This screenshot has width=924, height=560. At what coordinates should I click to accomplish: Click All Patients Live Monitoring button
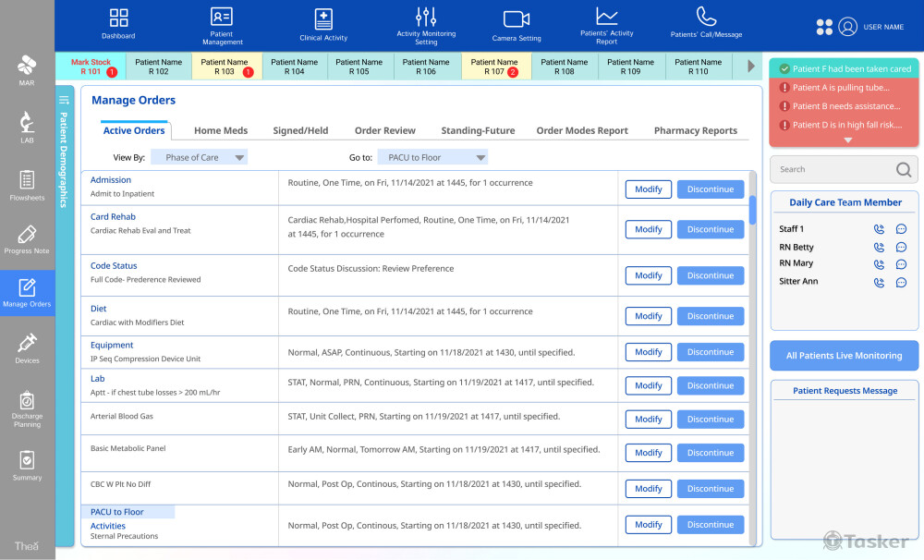click(x=844, y=356)
